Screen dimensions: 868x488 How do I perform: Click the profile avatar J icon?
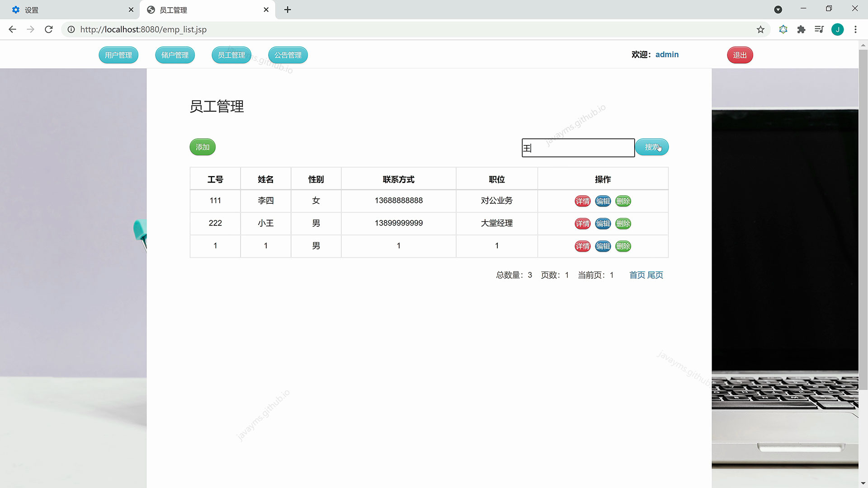[837, 29]
